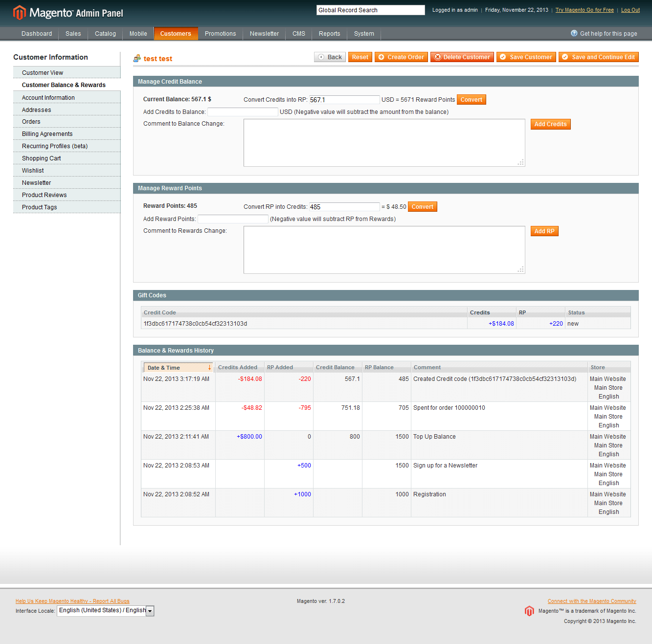This screenshot has width=652, height=644.
Task: Click the back arrow icon on Back button
Action: [320, 57]
